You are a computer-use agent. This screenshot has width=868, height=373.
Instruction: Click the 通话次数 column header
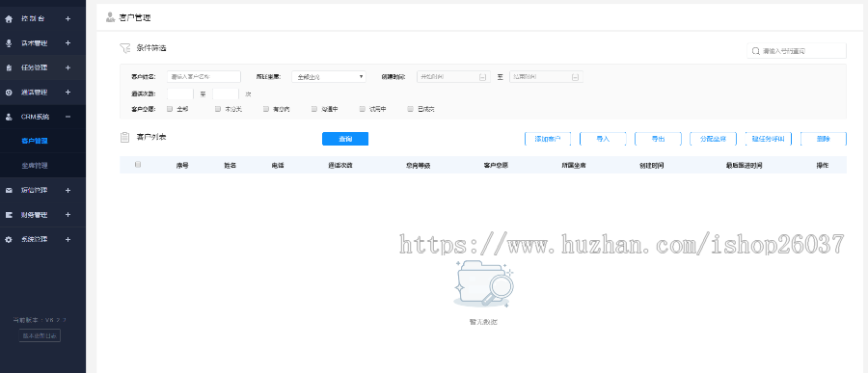(x=339, y=166)
